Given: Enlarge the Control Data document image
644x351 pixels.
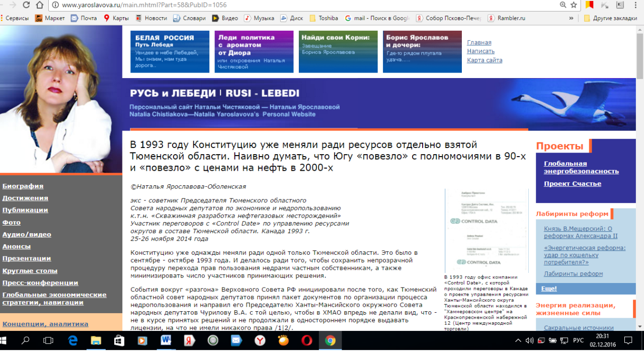Looking at the screenshot, I should (487, 231).
